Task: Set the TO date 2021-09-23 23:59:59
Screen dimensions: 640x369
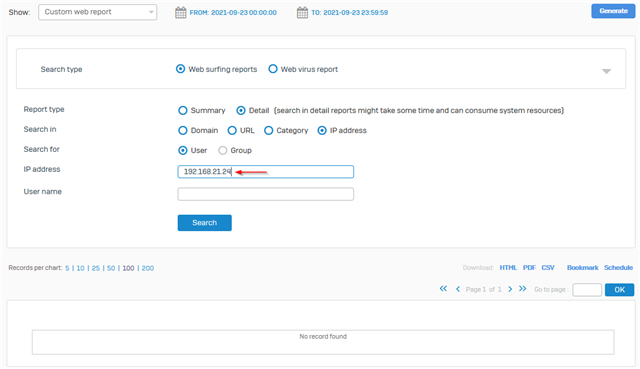Action: 349,13
